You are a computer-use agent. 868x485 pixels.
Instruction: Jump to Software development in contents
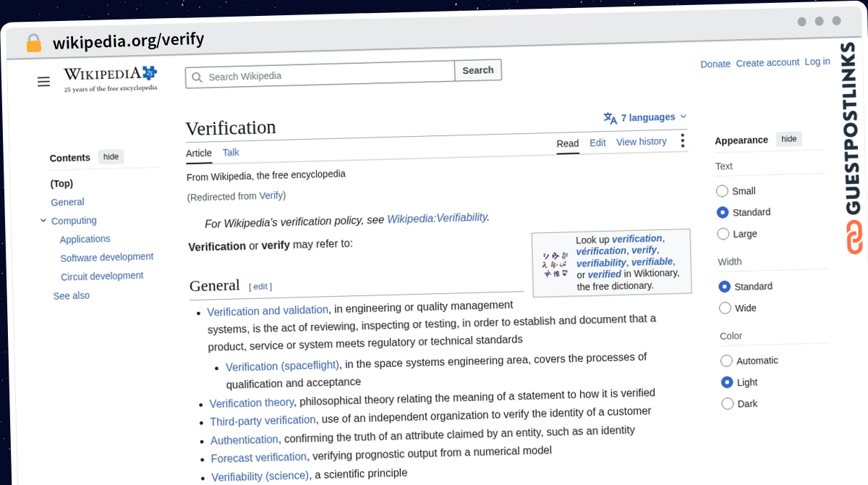(x=107, y=257)
